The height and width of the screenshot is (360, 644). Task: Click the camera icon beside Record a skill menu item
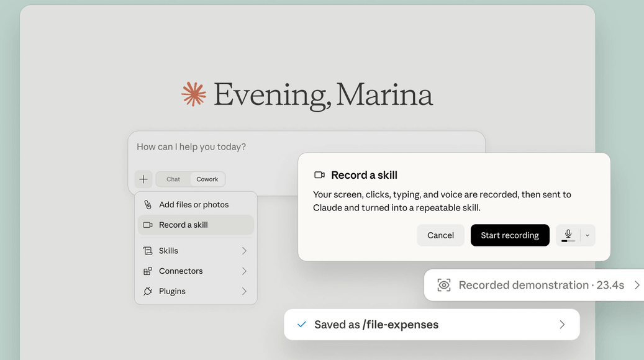click(x=147, y=225)
